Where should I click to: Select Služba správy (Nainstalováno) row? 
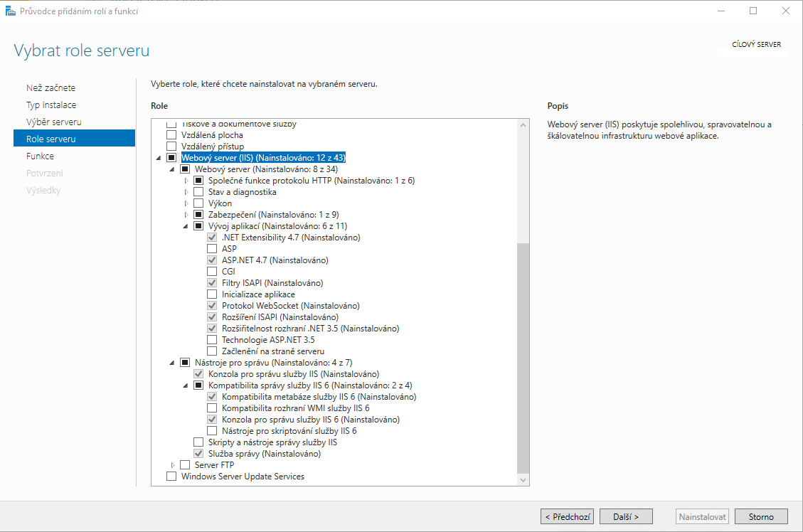[265, 454]
